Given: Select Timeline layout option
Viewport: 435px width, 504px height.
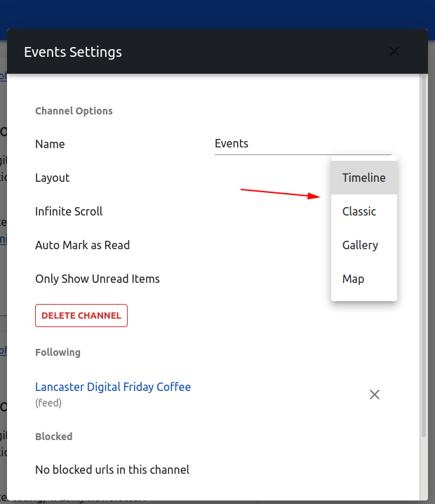Looking at the screenshot, I should point(363,178).
